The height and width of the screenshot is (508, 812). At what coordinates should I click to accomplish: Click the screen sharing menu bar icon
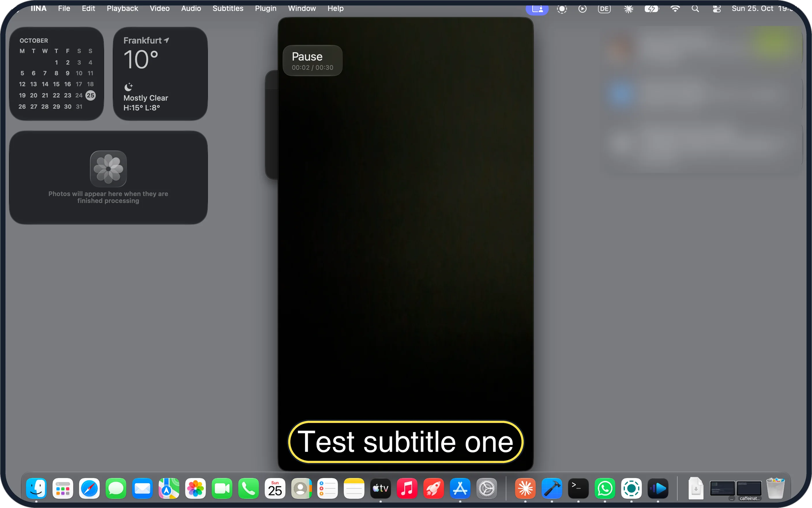tap(537, 9)
